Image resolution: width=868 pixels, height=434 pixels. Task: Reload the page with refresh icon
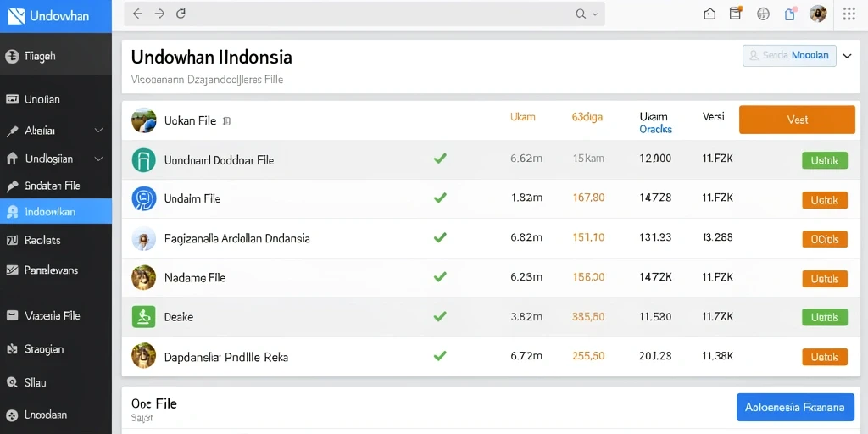(x=181, y=14)
